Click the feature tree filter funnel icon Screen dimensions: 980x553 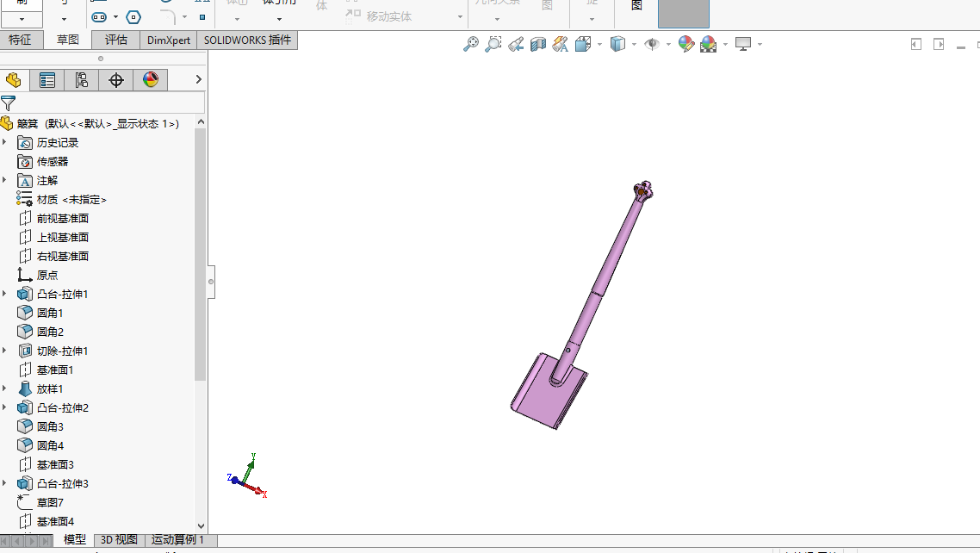[8, 103]
